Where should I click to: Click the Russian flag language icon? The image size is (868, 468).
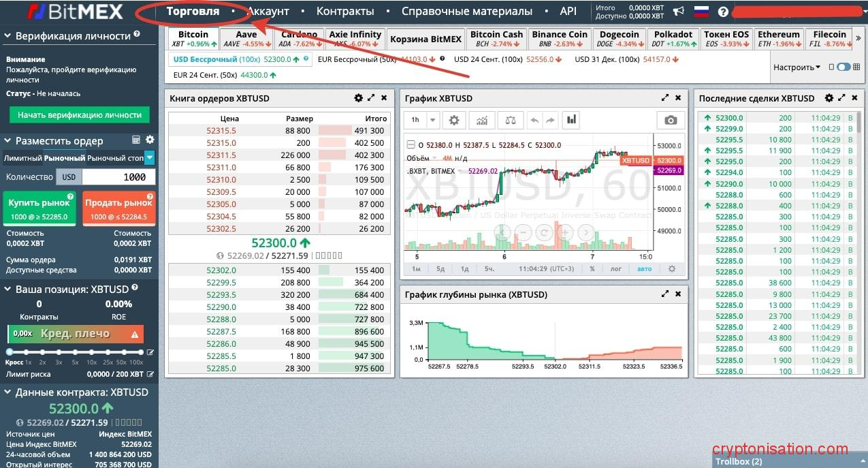pyautogui.click(x=701, y=12)
